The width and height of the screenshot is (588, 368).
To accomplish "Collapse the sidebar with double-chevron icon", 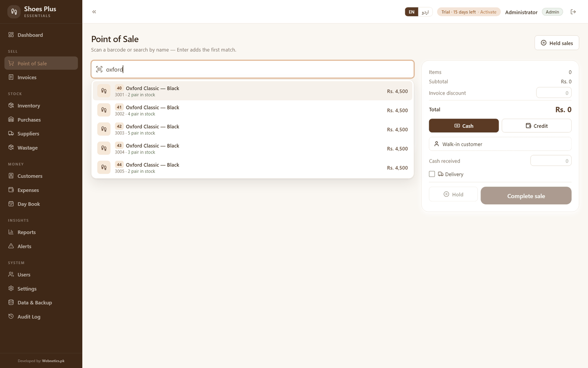I will (x=94, y=12).
